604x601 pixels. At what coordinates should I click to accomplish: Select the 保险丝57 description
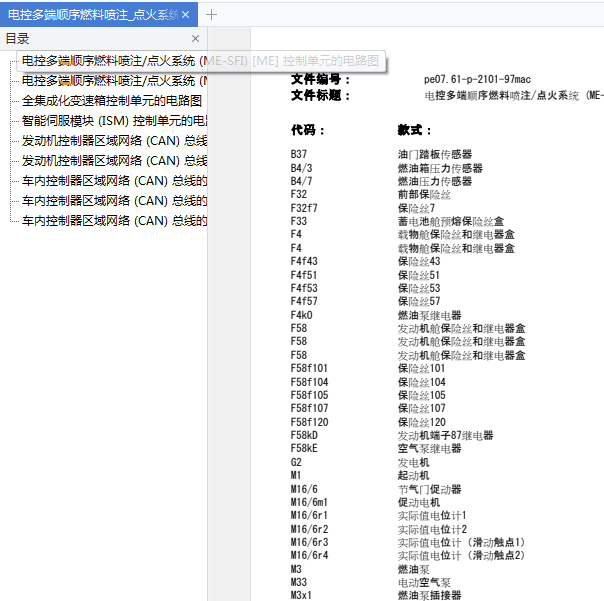[419, 301]
